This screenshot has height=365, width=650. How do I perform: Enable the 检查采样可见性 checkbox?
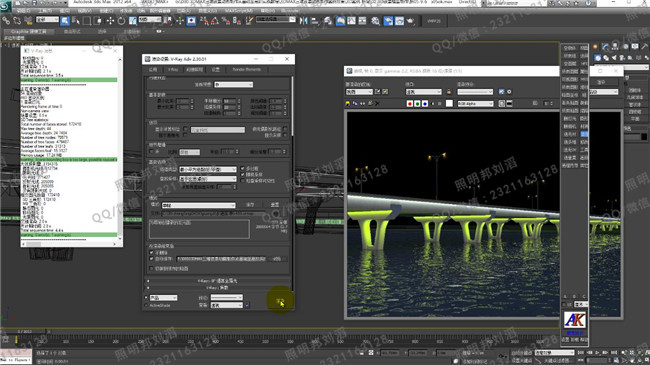(243, 181)
